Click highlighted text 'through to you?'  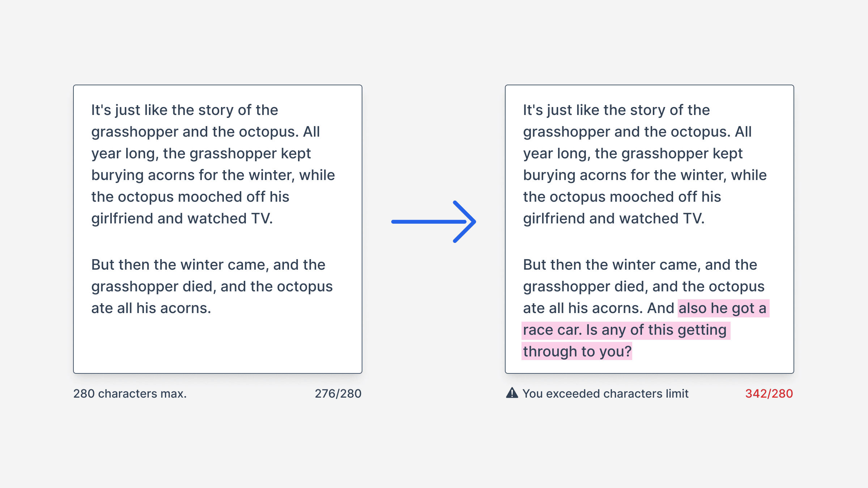(577, 351)
